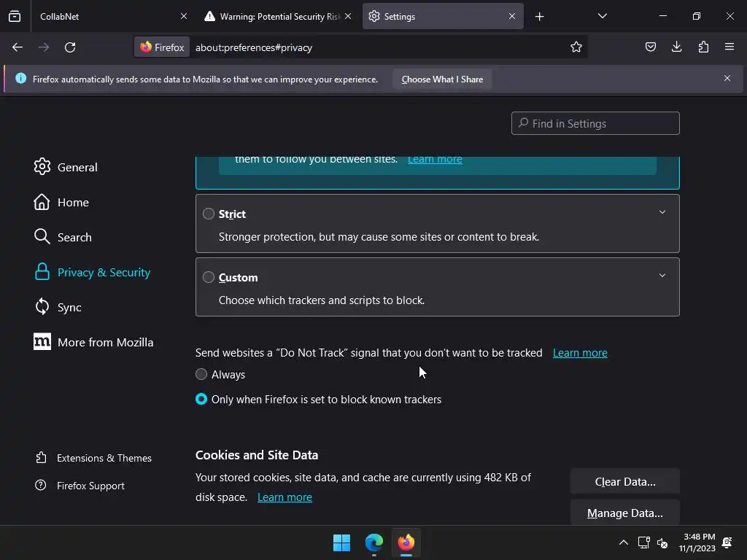
Task: Open clock showing 3:48 PM
Action: coord(697,542)
